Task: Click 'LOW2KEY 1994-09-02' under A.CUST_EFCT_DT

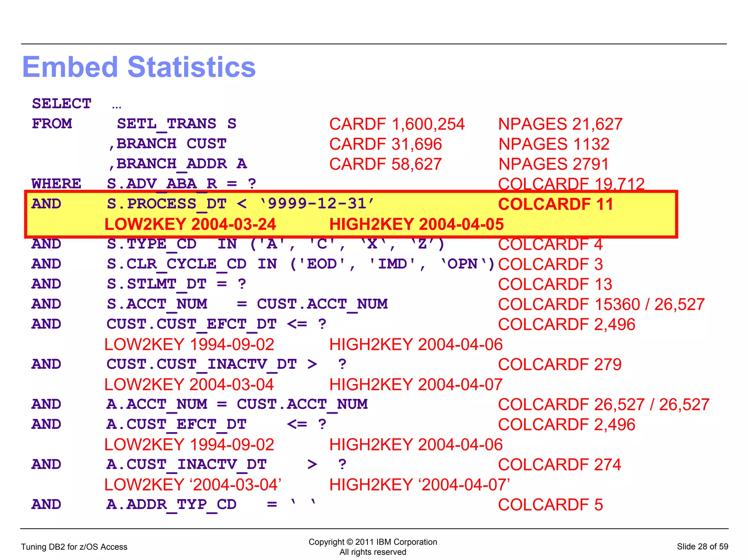Action: (189, 445)
